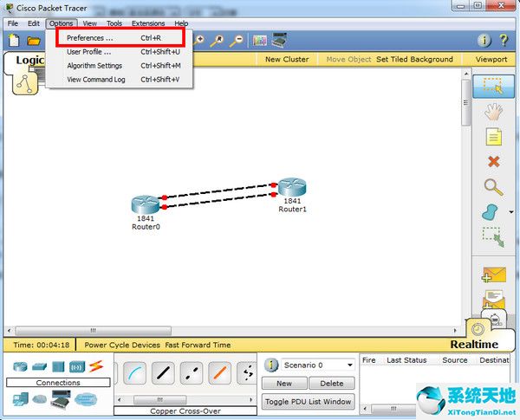The width and height of the screenshot is (520, 420).
Task: Select the Connections lightning bolt category
Action: tap(96, 366)
